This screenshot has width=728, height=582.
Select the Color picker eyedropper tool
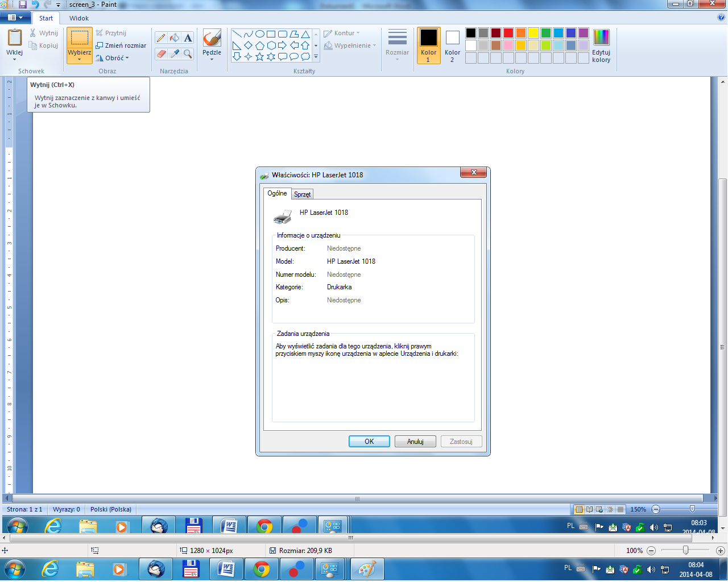coord(175,54)
